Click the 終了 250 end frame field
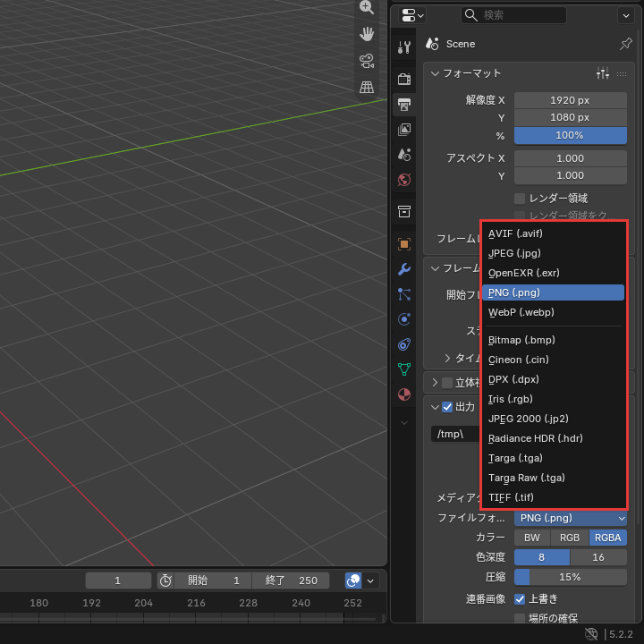 (x=291, y=580)
